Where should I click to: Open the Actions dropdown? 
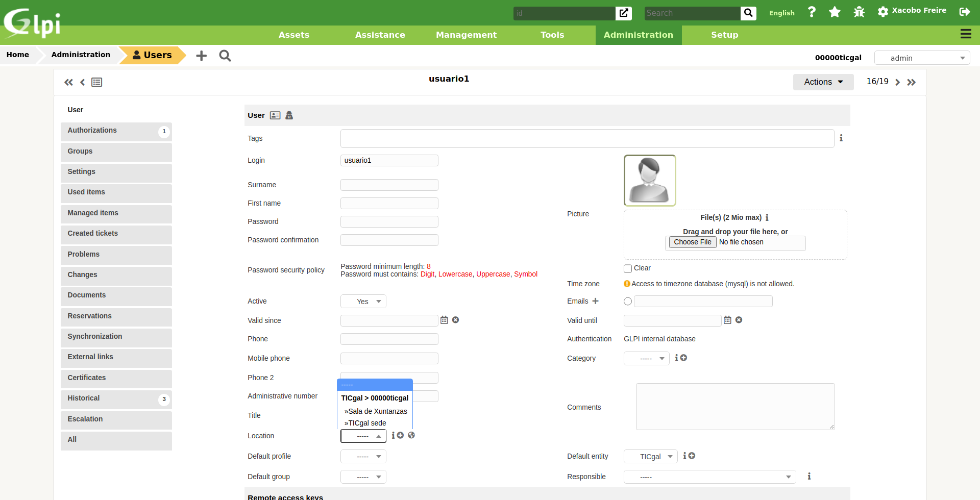tap(823, 82)
